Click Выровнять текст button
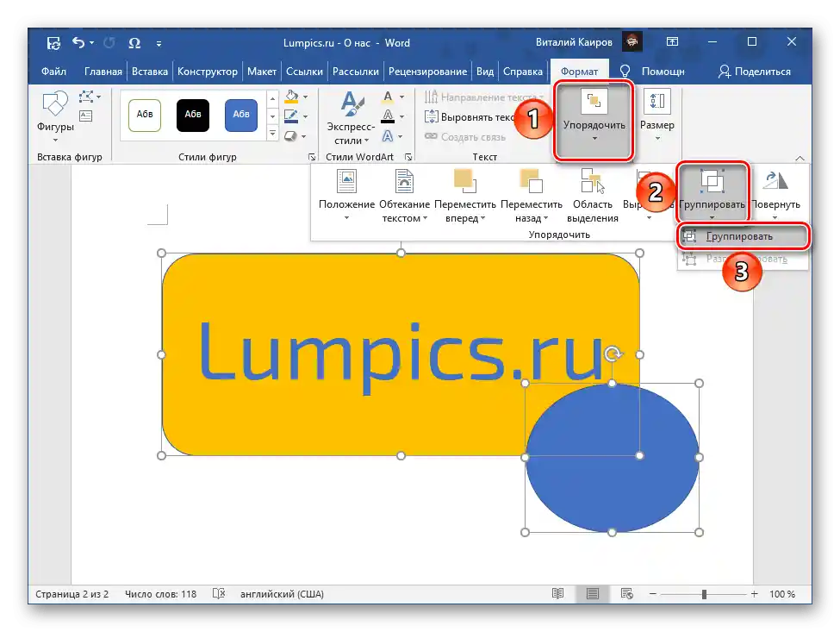This screenshot has width=840, height=632. 469,117
